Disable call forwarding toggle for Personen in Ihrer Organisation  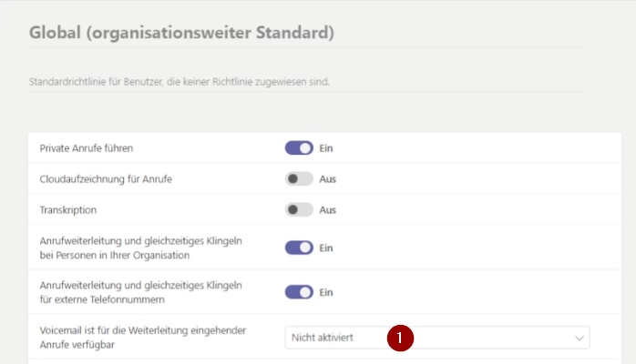299,248
